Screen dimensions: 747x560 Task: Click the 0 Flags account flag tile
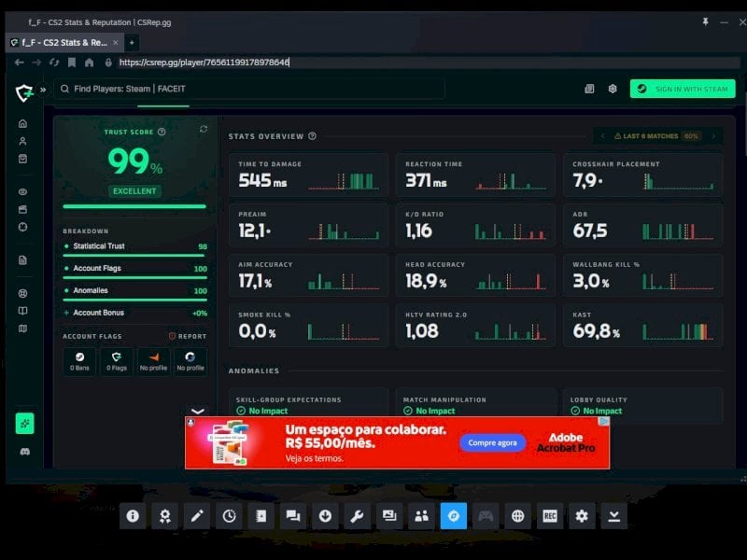[x=117, y=361]
